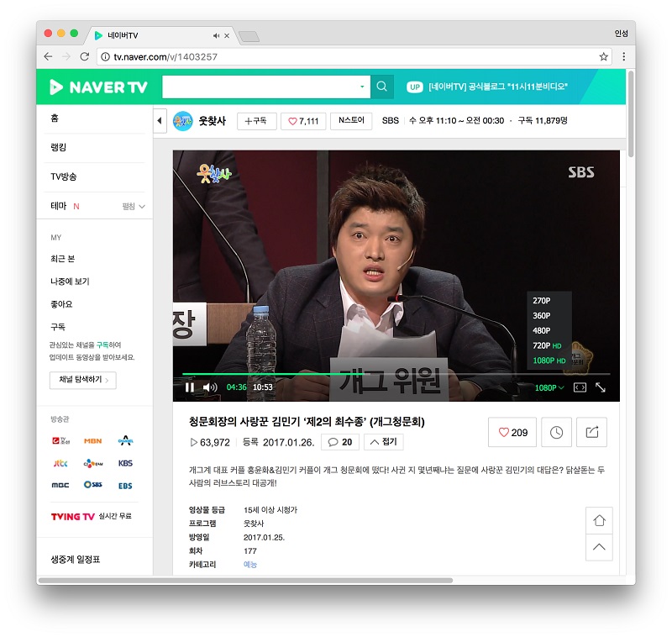Mute the video using the speaker icon
This screenshot has height=637, width=672.
tap(210, 387)
